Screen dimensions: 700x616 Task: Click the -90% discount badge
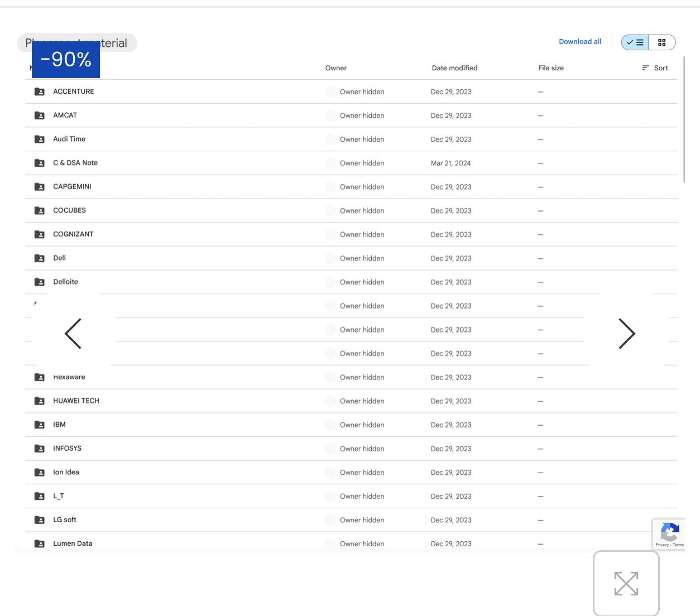tap(66, 59)
